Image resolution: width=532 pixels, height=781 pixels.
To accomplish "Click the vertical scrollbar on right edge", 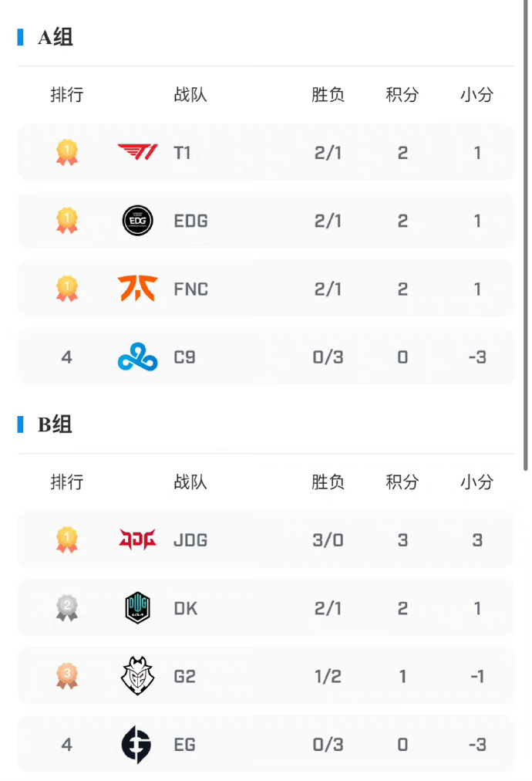I will (526, 234).
